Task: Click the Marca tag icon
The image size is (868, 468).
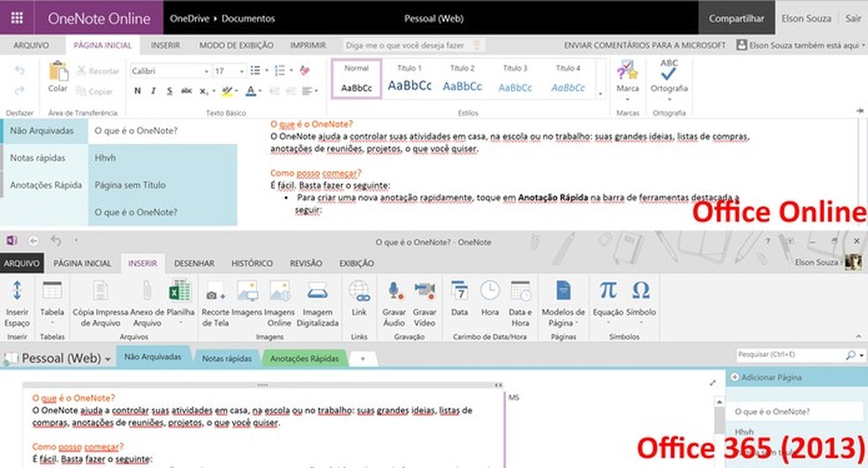Action: click(x=627, y=70)
